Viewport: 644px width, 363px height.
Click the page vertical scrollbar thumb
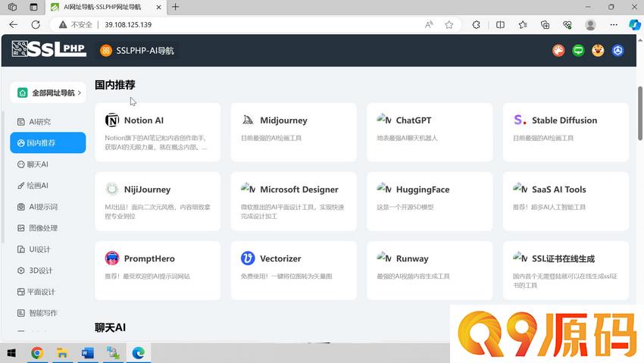[x=640, y=114]
